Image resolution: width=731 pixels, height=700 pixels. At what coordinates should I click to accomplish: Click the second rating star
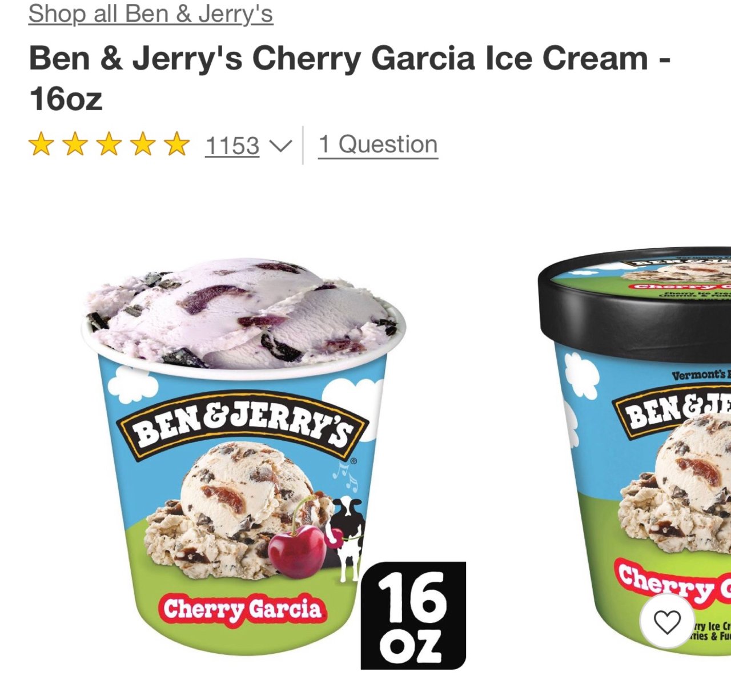click(x=75, y=144)
